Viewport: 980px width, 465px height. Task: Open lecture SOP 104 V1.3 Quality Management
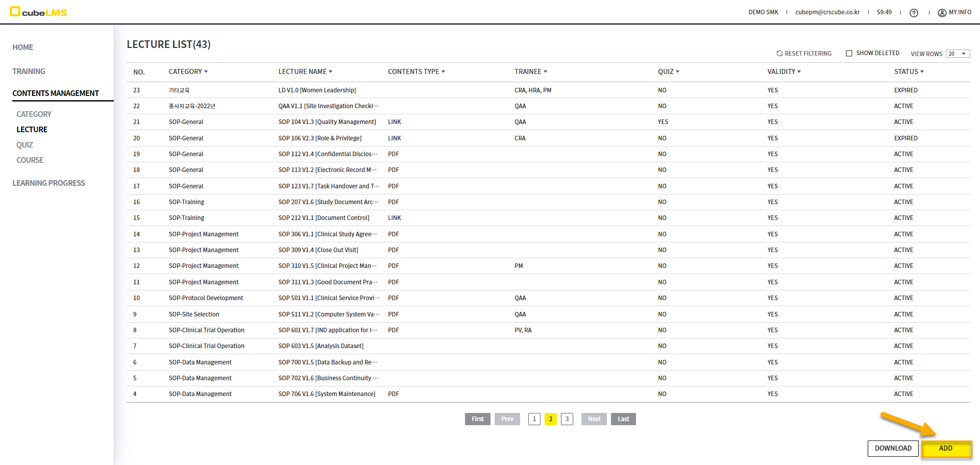click(327, 122)
